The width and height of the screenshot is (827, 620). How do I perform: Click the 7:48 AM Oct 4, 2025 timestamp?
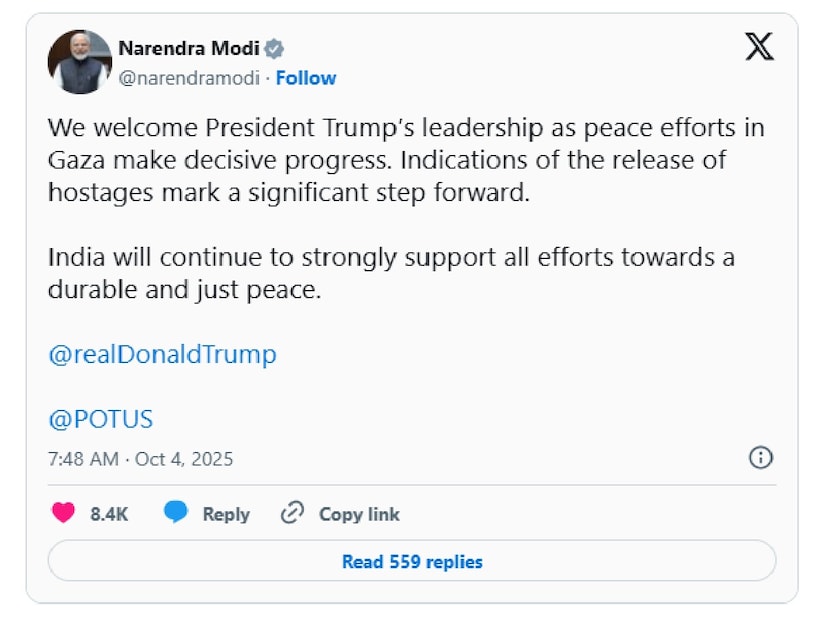pyautogui.click(x=140, y=459)
